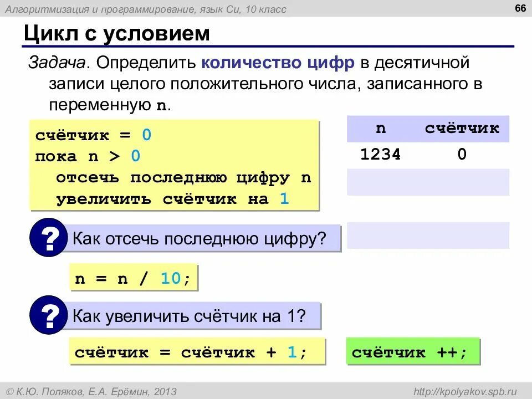Click the question mark icon beside "Как отсечь последнюю цифру?"
This screenshot has width=532, height=399.
pos(49,237)
